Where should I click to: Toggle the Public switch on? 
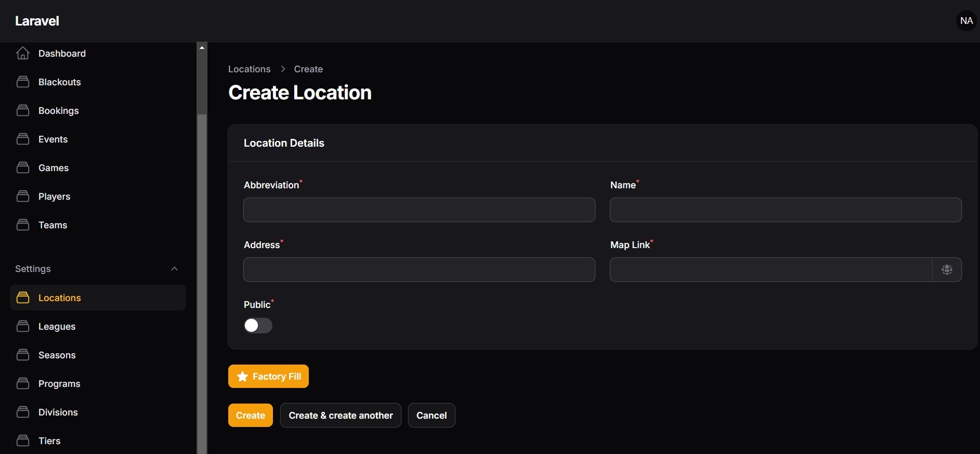[258, 326]
